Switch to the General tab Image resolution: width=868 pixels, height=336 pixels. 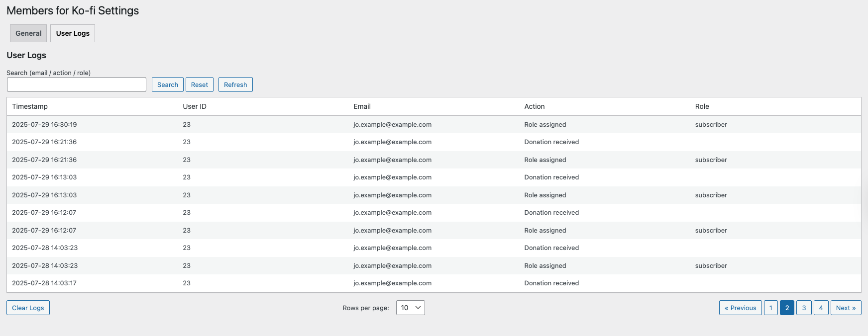click(28, 33)
